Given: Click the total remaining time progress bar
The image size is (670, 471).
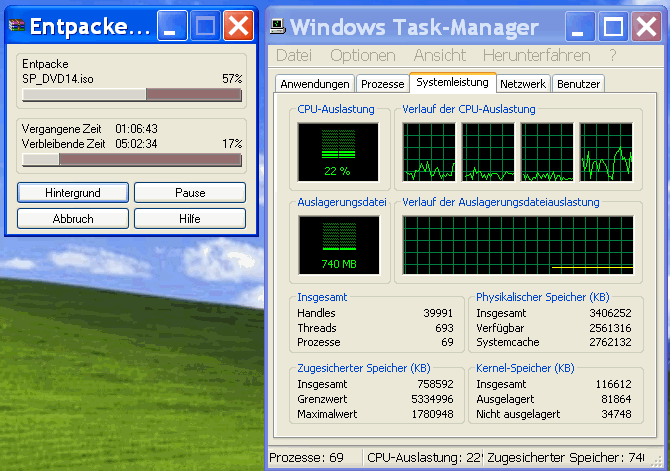Looking at the screenshot, I should (132, 160).
